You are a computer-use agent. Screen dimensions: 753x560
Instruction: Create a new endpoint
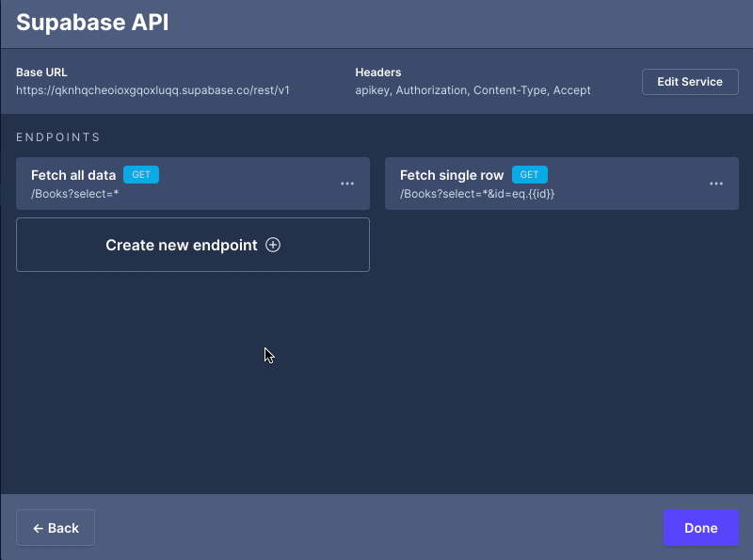point(193,245)
